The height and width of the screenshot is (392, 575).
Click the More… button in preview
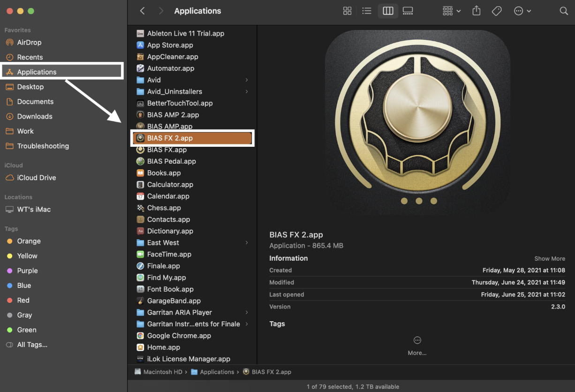tap(417, 346)
